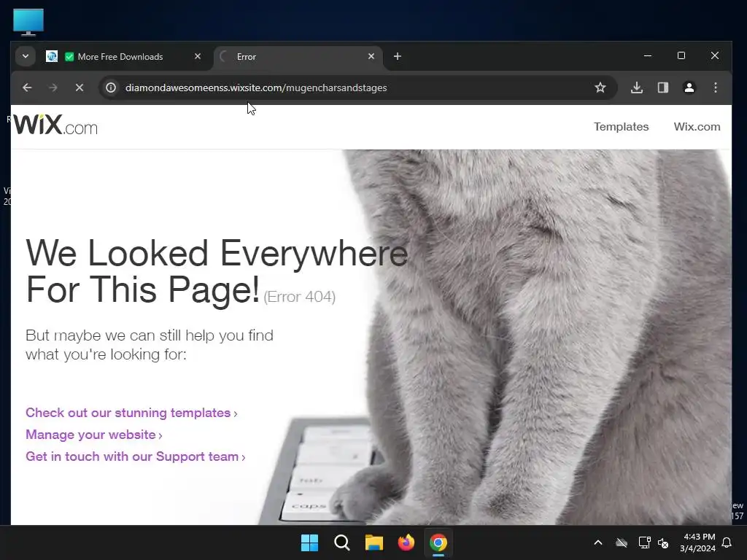Screen dimensions: 747x560
Task: Open the clock and date panel
Action: pos(698,542)
